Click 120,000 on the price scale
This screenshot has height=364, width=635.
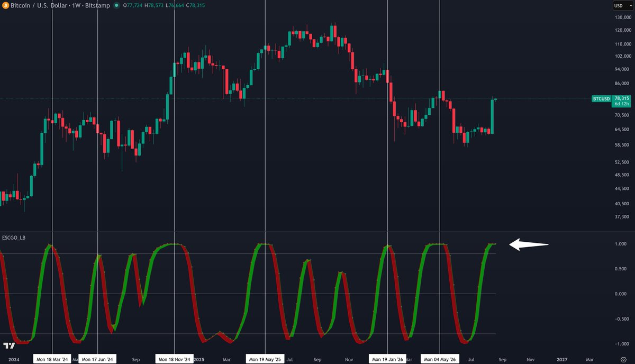click(623, 30)
